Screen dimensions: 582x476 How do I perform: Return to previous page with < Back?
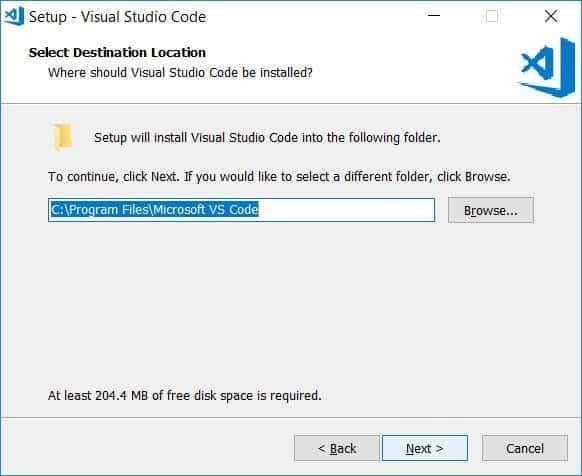point(337,448)
